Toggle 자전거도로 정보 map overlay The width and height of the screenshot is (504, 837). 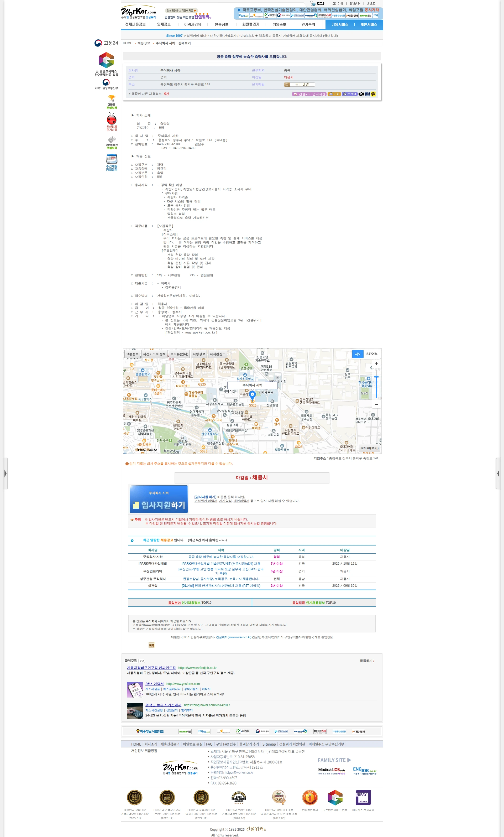tap(154, 354)
